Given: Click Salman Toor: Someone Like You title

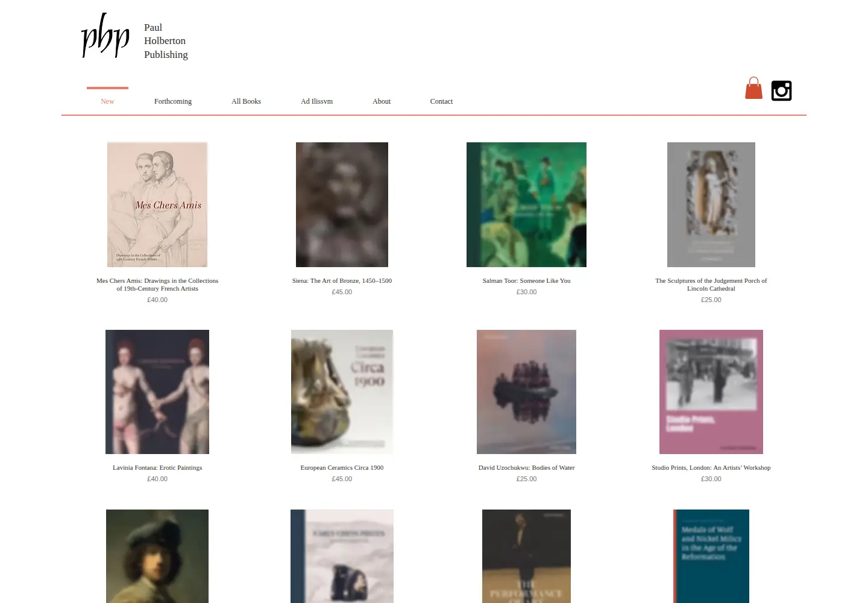Looking at the screenshot, I should point(526,280).
